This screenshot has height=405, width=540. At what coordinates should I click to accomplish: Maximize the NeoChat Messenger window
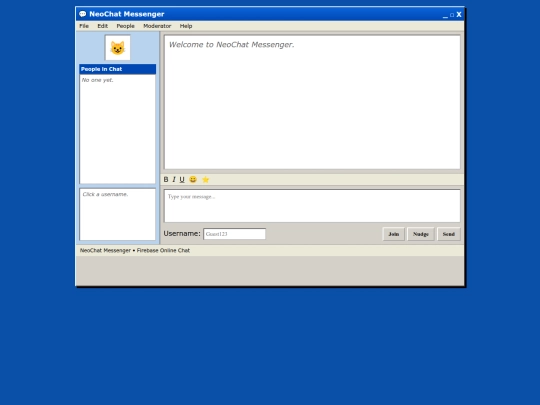[452, 15]
